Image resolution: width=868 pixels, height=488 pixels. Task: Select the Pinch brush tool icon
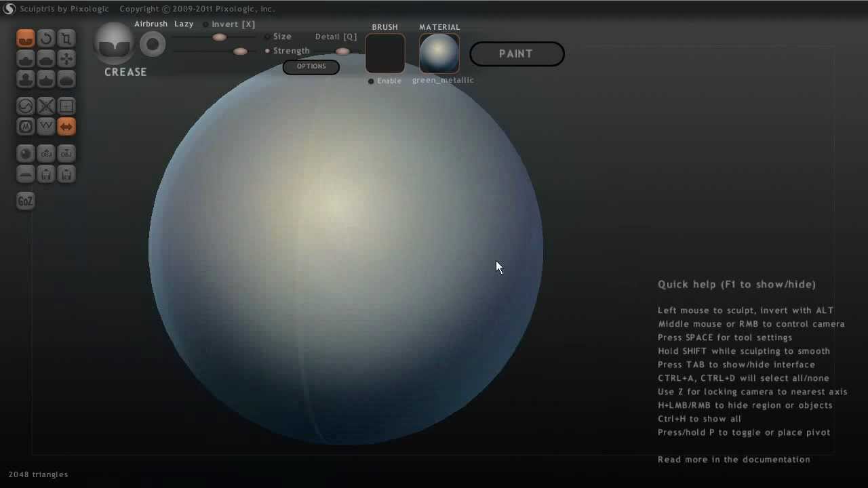46,79
